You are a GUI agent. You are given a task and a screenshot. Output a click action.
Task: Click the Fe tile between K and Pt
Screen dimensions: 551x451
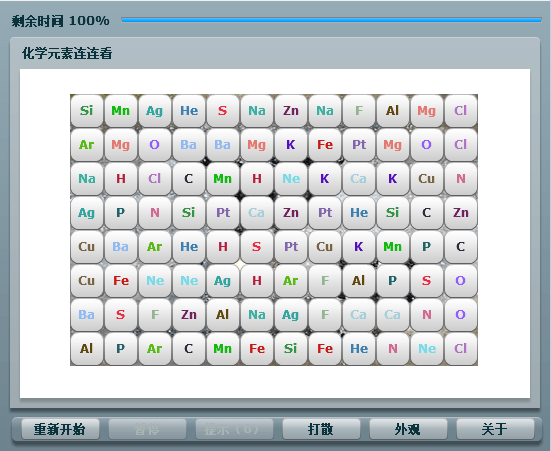pyautogui.click(x=325, y=144)
